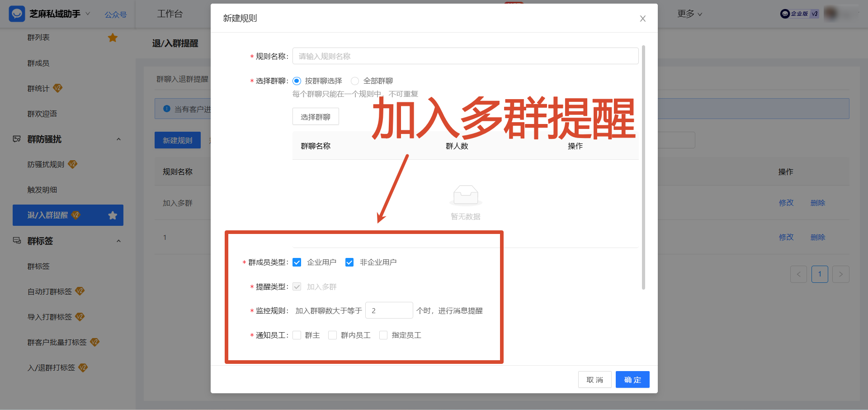Open the 工作台 tab
The image size is (868, 410).
[170, 14]
